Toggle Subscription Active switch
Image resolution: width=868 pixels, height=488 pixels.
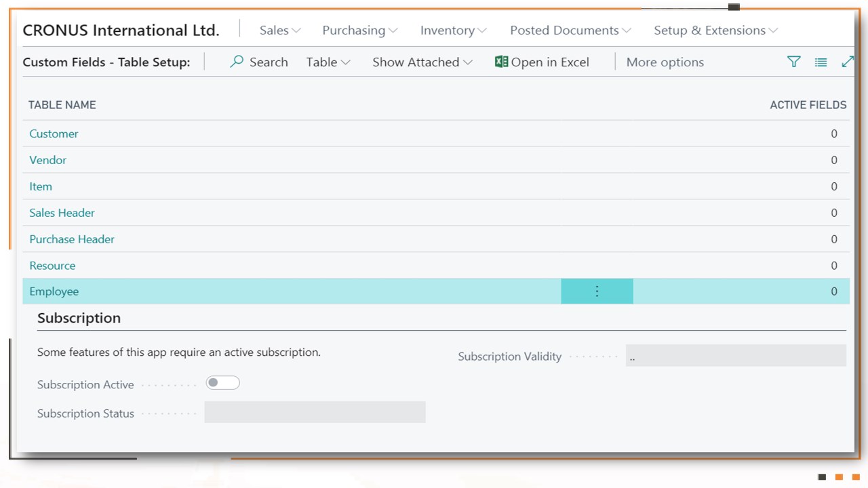point(223,383)
